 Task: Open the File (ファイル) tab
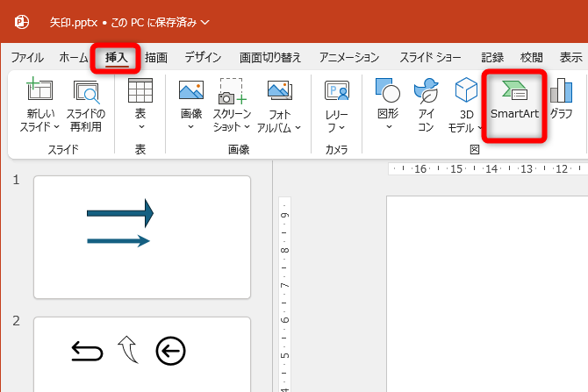click(x=27, y=57)
